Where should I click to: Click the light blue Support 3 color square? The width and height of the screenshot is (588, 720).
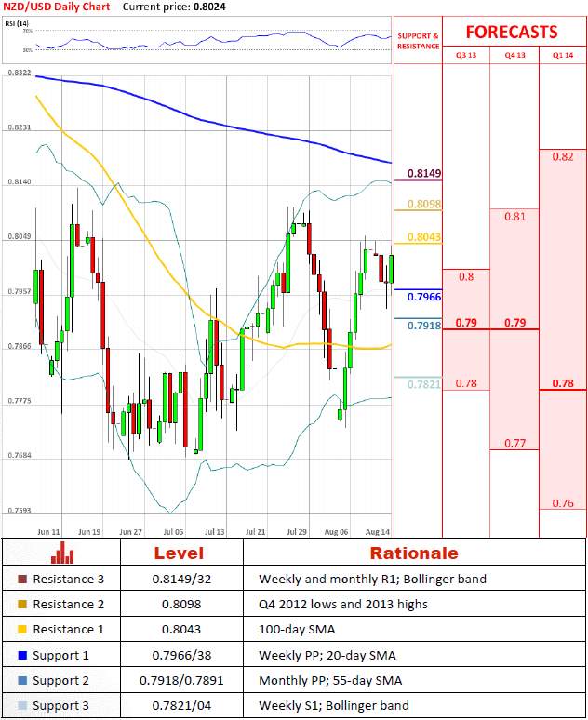click(x=22, y=706)
